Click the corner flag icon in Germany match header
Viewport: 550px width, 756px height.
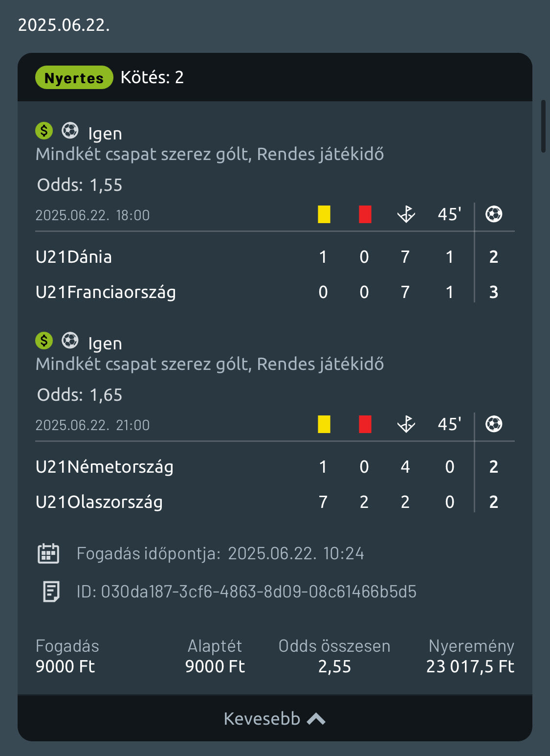406,424
